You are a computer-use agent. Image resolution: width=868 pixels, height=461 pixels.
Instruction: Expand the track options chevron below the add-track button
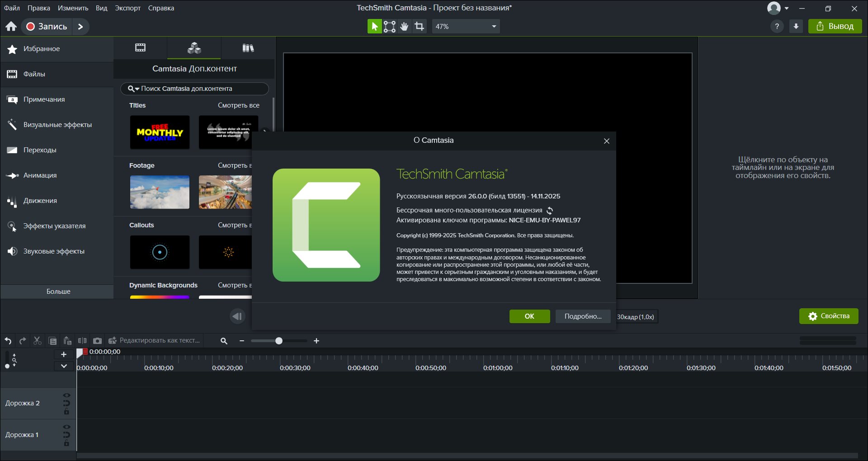pos(64,366)
